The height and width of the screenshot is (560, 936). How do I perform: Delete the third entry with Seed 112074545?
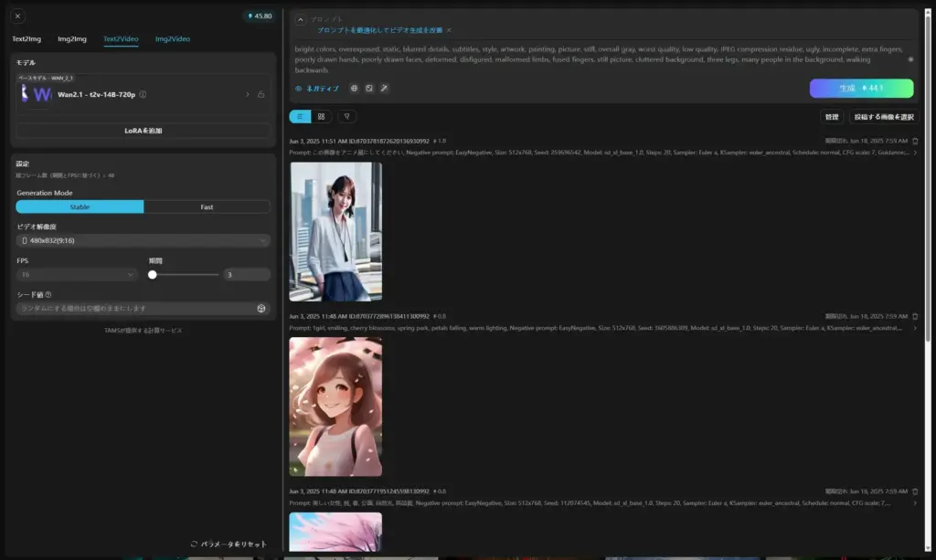[x=915, y=491]
